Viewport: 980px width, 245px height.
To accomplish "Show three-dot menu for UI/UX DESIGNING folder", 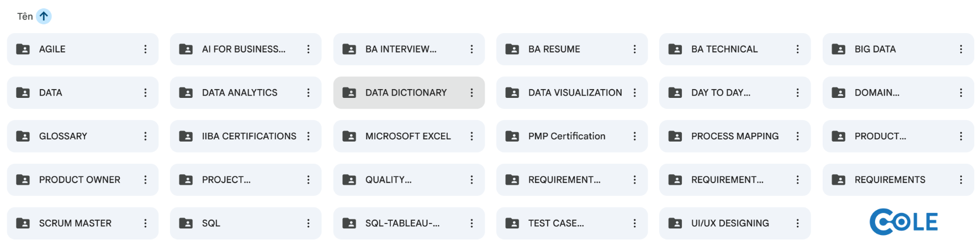I will click(x=797, y=223).
